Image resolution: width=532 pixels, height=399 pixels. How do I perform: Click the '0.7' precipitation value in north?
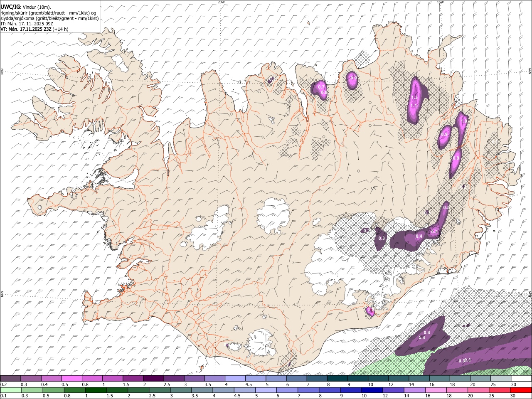pos(321,87)
